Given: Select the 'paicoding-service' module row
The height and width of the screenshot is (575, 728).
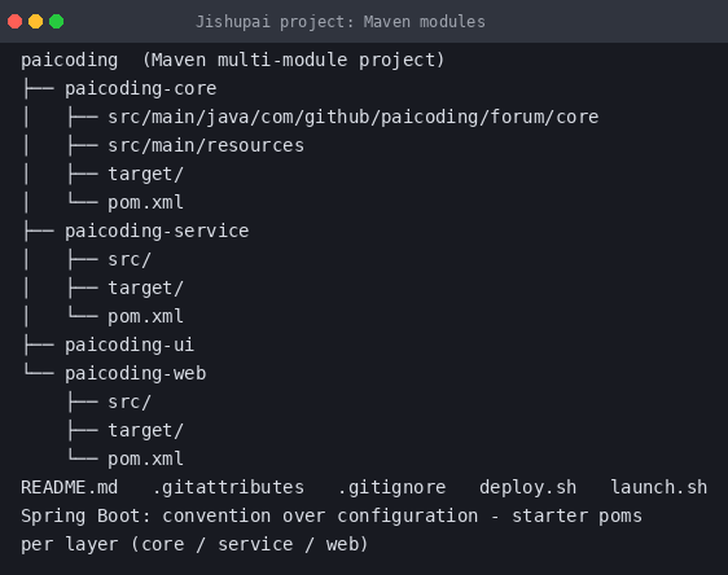Looking at the screenshot, I should click(157, 231).
